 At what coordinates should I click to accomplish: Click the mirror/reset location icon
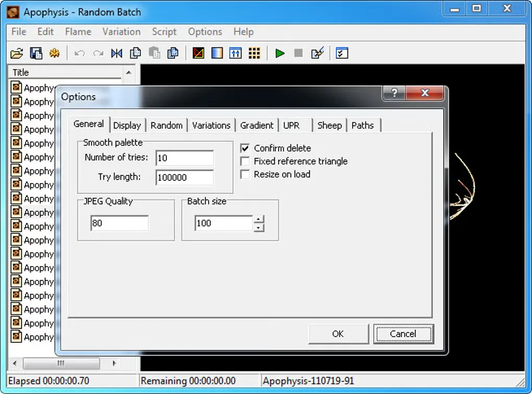pyautogui.click(x=117, y=53)
